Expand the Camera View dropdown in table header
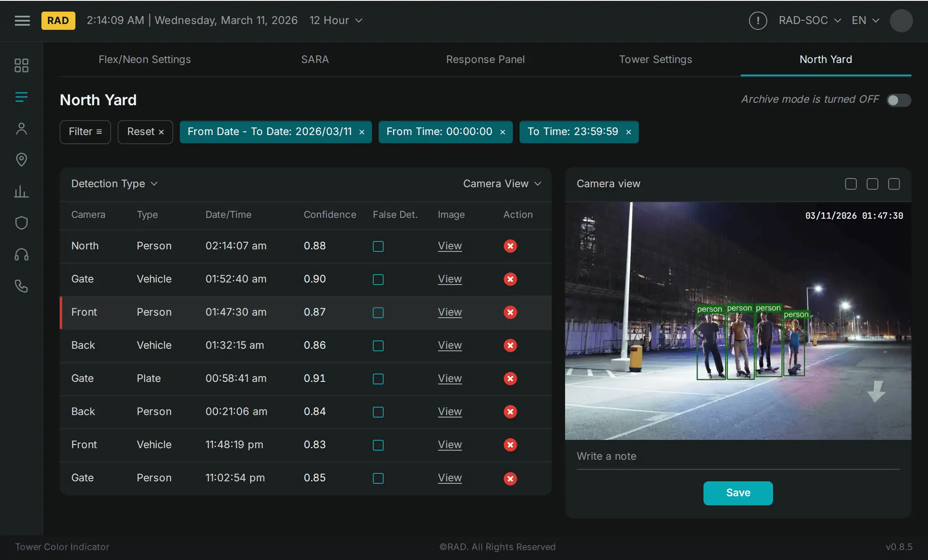Image resolution: width=928 pixels, height=560 pixels. (502, 184)
